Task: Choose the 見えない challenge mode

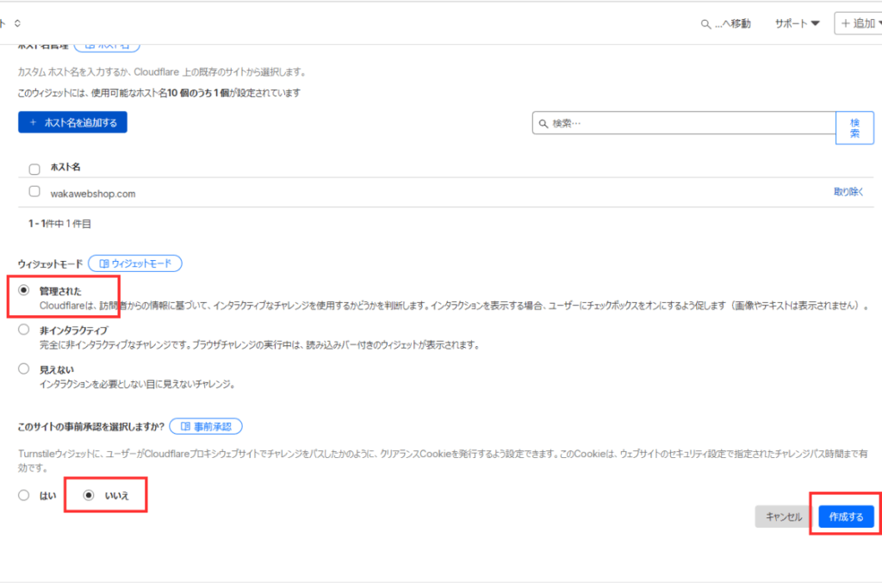Action: pyautogui.click(x=23, y=368)
